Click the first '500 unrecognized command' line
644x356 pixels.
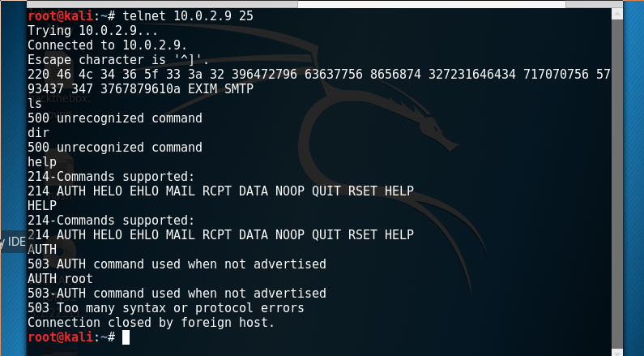[115, 118]
